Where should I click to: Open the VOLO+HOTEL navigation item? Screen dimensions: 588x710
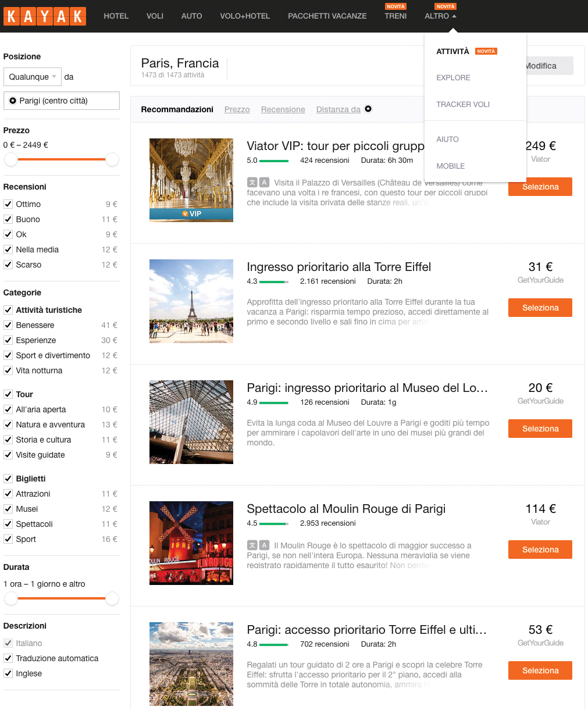[245, 16]
